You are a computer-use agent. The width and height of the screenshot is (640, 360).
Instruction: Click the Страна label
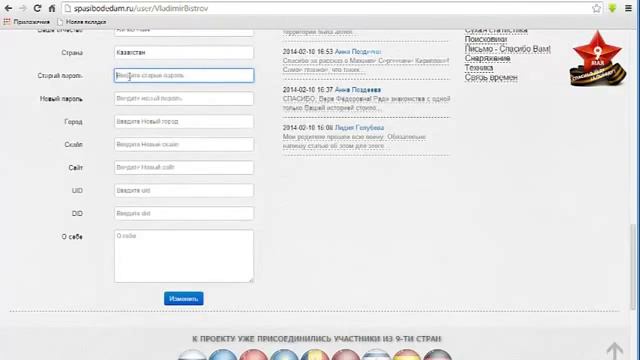tap(72, 53)
